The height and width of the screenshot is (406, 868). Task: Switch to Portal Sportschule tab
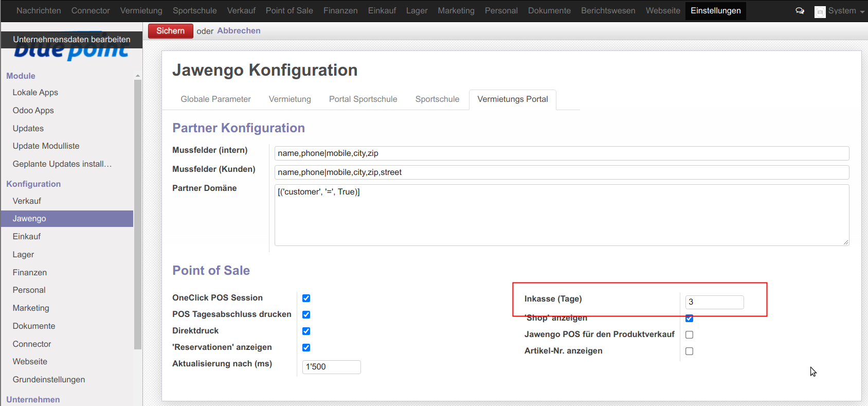363,99
